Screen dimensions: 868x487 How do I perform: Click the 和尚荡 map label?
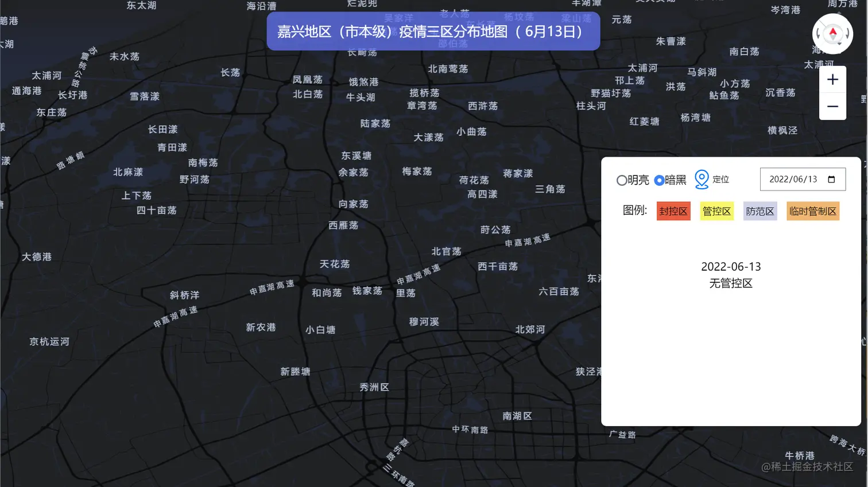pyautogui.click(x=327, y=293)
